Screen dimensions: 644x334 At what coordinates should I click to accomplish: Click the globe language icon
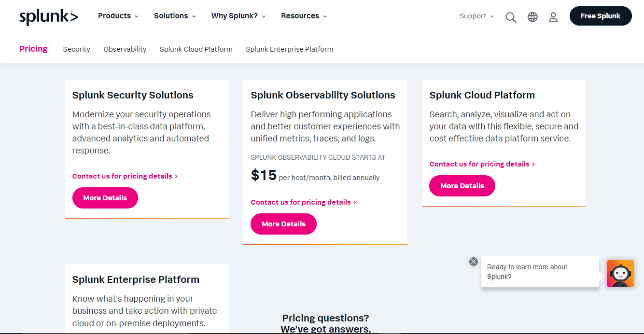point(532,17)
